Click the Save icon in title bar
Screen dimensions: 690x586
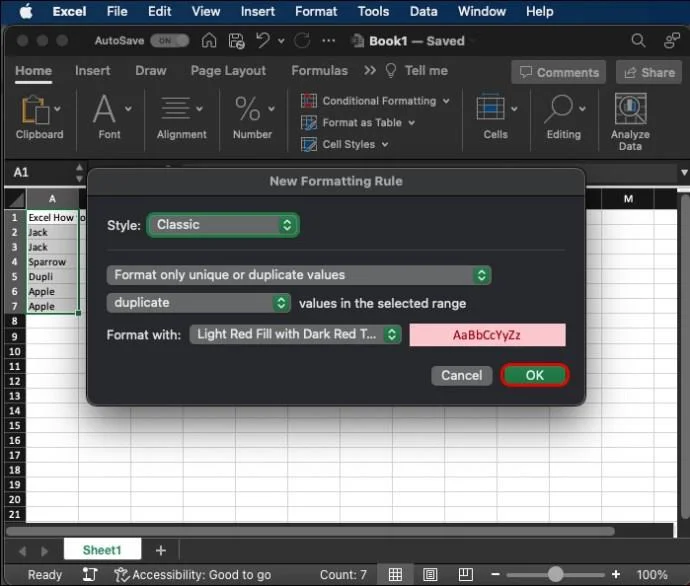[x=236, y=41]
